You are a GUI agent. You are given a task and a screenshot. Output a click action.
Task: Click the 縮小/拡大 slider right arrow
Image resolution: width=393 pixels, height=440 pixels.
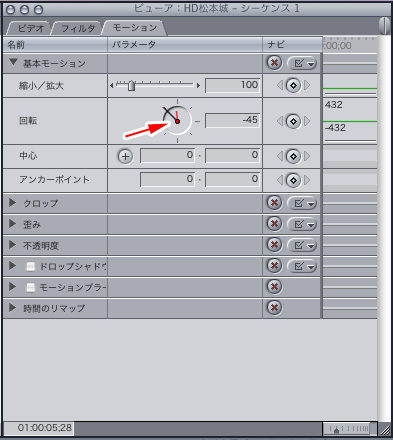click(x=198, y=86)
